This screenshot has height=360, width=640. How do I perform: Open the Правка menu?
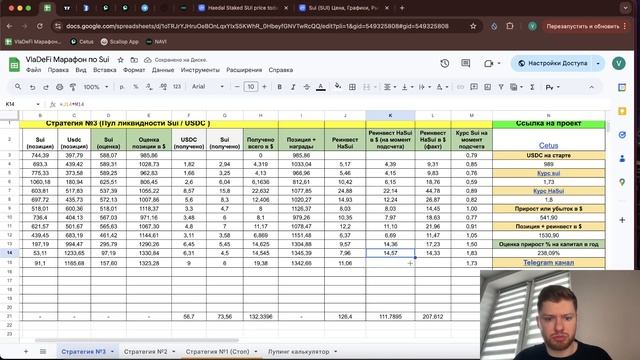click(x=58, y=70)
